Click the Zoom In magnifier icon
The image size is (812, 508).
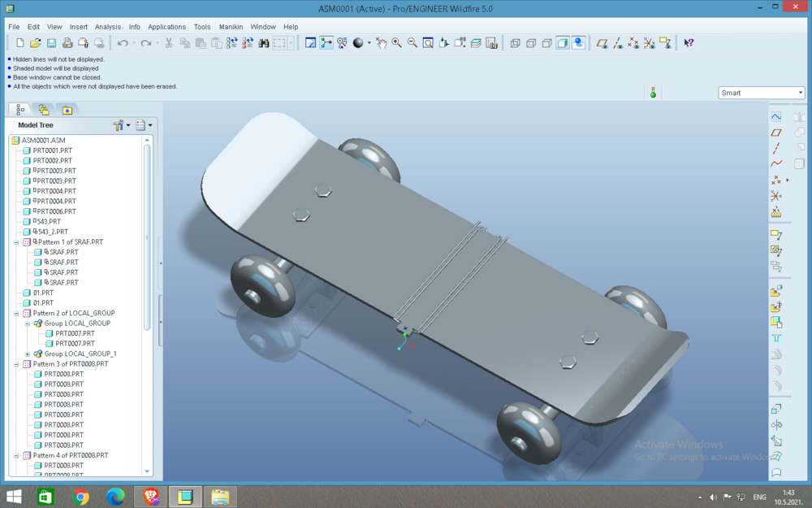point(397,43)
